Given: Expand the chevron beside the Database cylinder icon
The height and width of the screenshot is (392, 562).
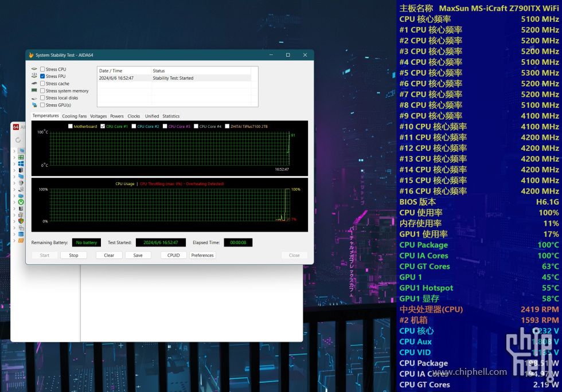Looking at the screenshot, I should 14,234.
